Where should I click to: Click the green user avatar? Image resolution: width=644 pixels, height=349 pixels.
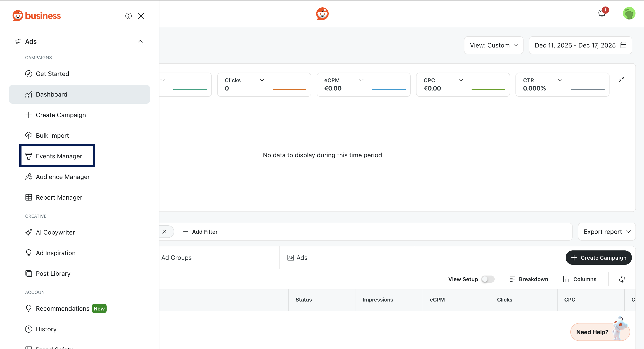(629, 13)
